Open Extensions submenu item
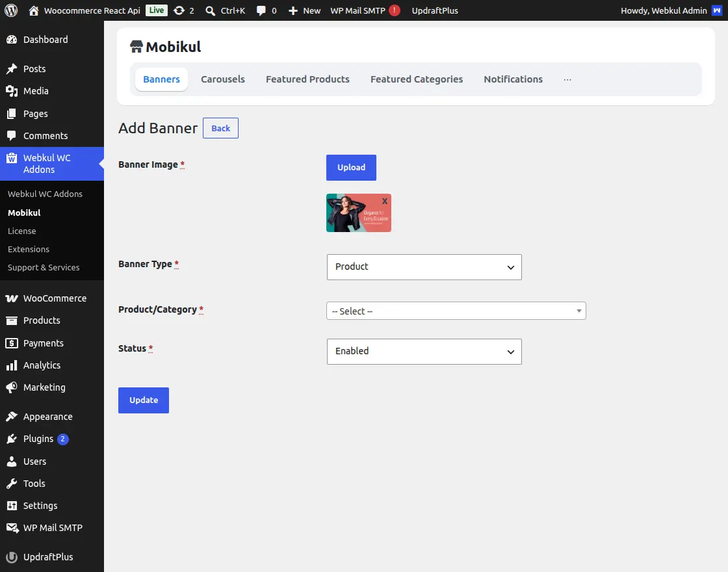Image resolution: width=728 pixels, height=572 pixels. point(29,250)
